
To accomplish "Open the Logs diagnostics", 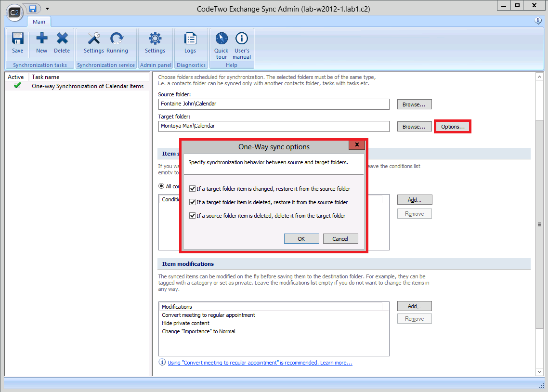I will click(190, 43).
